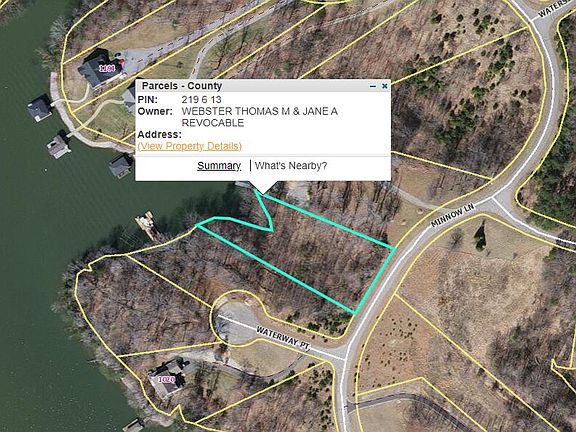Select the Waterway Pt cul-de-sac circle
Screen dimensions: 576x432
pos(234,319)
